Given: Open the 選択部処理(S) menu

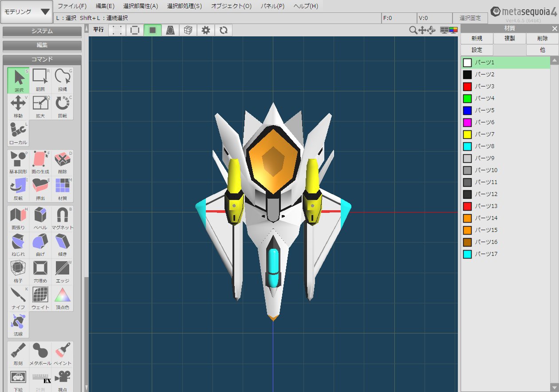Looking at the screenshot, I should 184,6.
